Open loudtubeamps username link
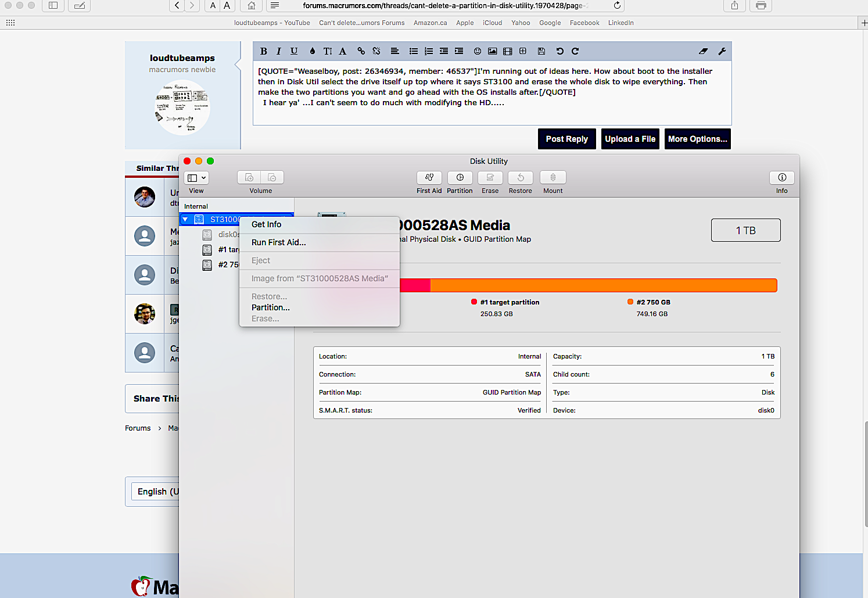 [x=182, y=58]
